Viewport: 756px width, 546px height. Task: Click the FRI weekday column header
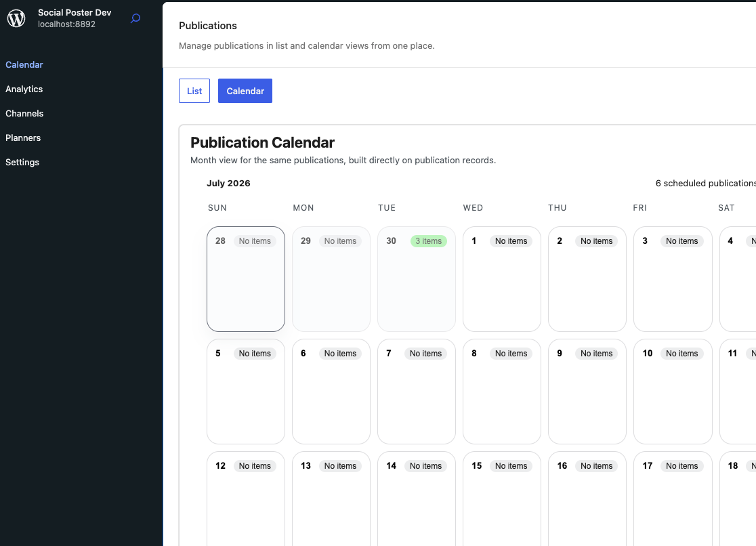tap(639, 208)
